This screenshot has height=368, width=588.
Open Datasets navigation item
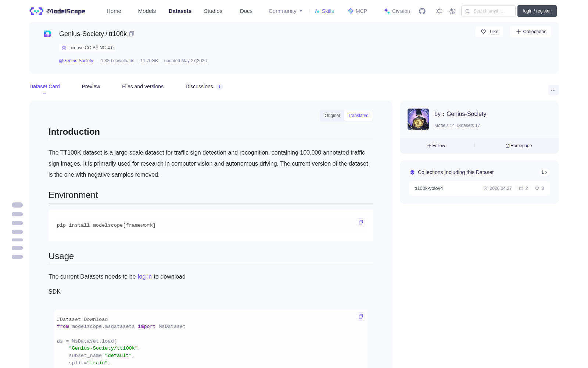coord(180,11)
